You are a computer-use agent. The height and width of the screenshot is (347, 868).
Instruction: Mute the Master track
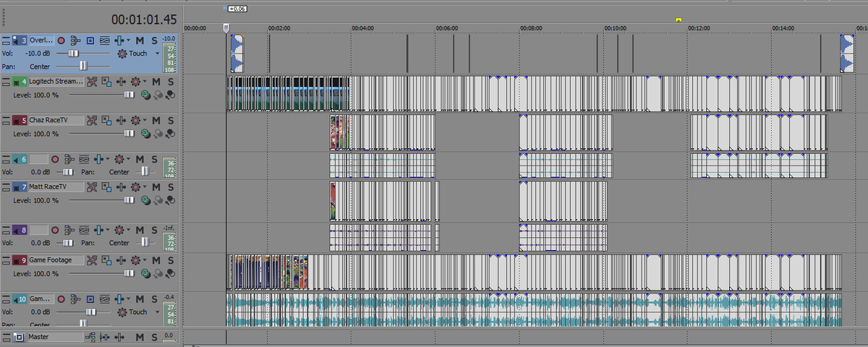[x=140, y=337]
